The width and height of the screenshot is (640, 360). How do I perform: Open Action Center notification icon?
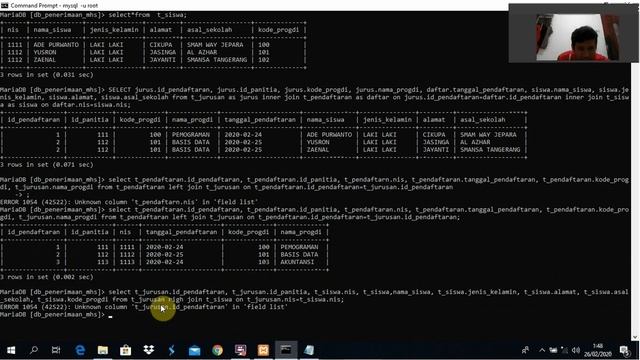[x=624, y=350]
